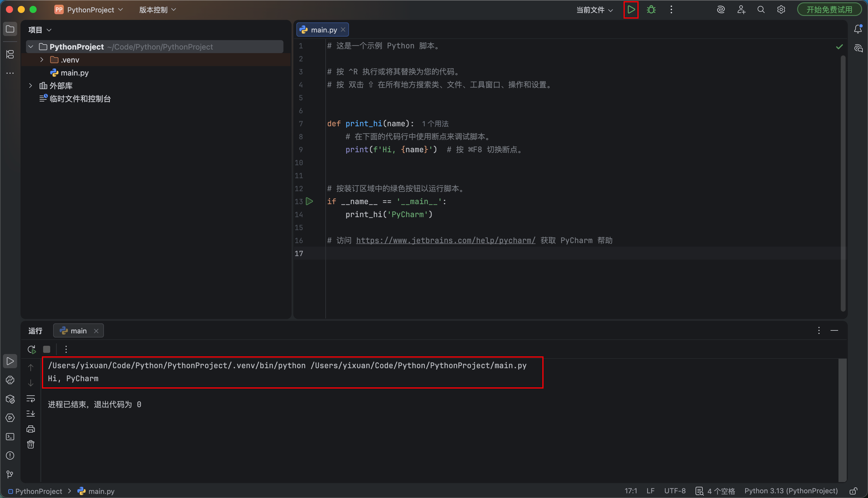Open the Python Console tool window
Screen dimensions: 868x498
pos(10,380)
